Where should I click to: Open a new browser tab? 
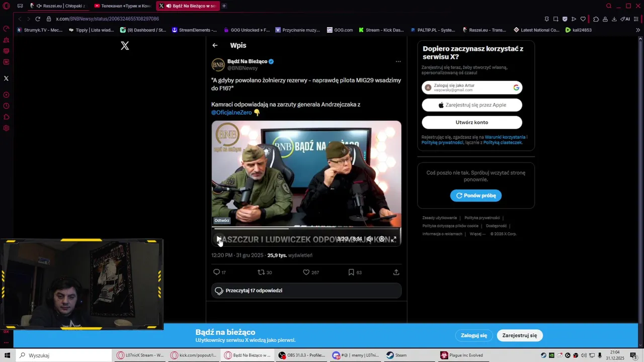(x=224, y=6)
